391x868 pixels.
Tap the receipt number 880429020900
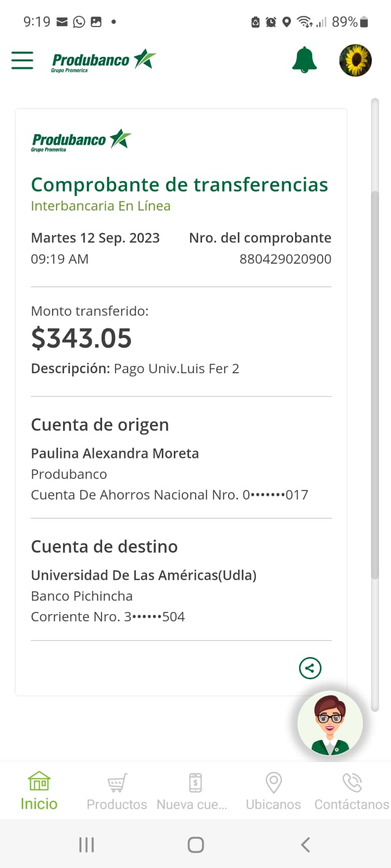(285, 259)
